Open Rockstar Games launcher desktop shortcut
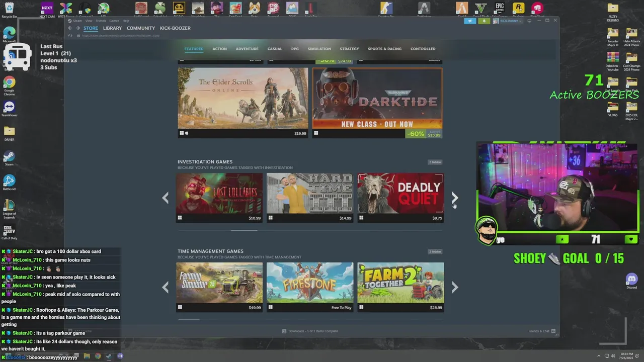Image resolution: width=644 pixels, height=362 pixels. click(518, 9)
